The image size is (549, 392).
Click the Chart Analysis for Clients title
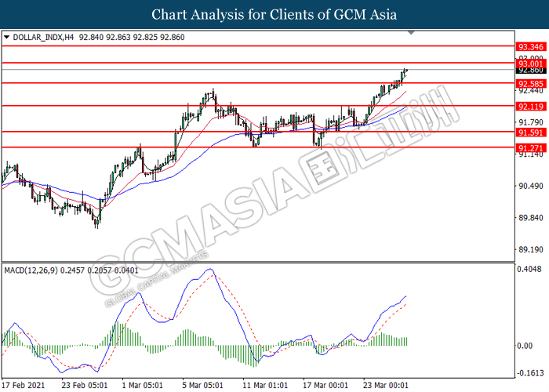tap(274, 14)
